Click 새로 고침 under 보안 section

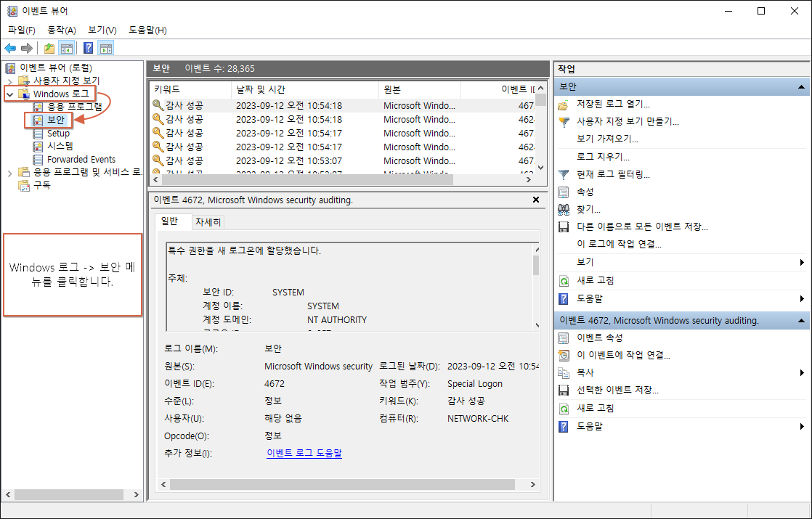[595, 280]
